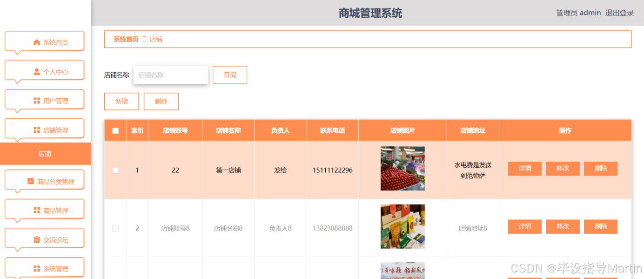
Task: Expand 商品管理 sidebar menu
Action: click(44, 209)
